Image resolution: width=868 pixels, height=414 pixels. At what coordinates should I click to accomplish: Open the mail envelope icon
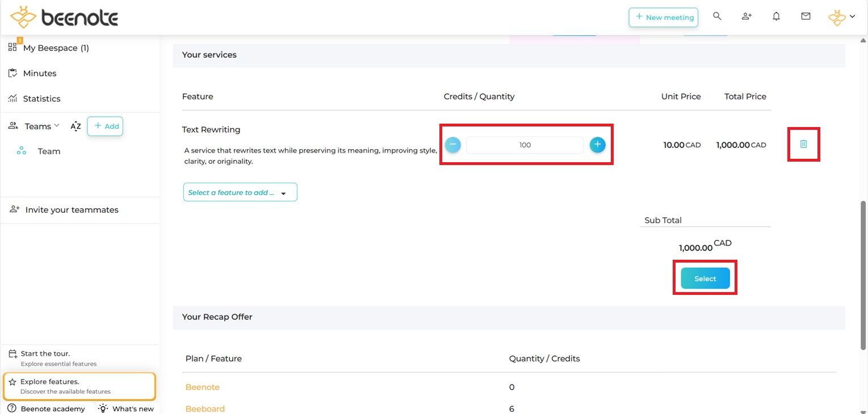tap(806, 16)
